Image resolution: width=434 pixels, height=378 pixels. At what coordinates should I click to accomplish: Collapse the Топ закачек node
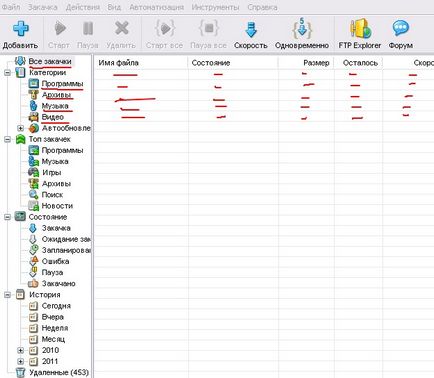click(7, 139)
